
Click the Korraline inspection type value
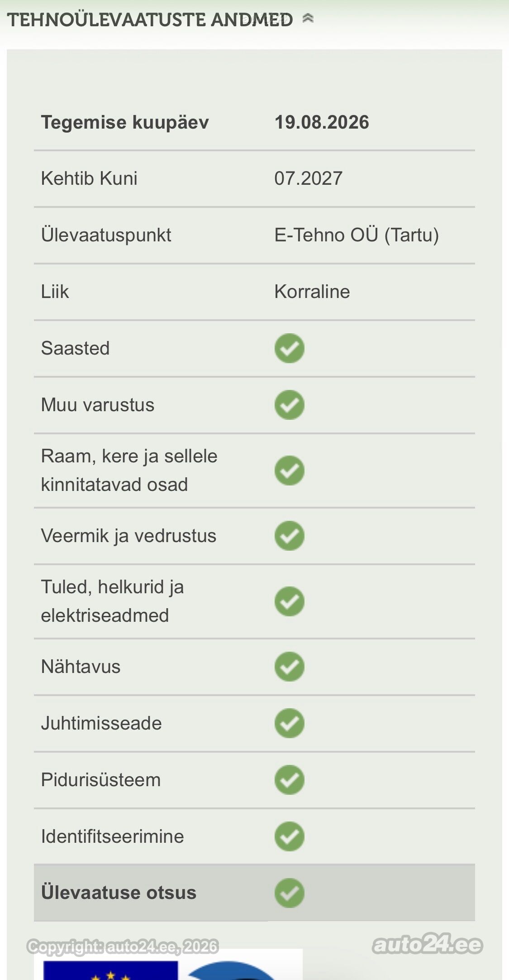pos(312,292)
